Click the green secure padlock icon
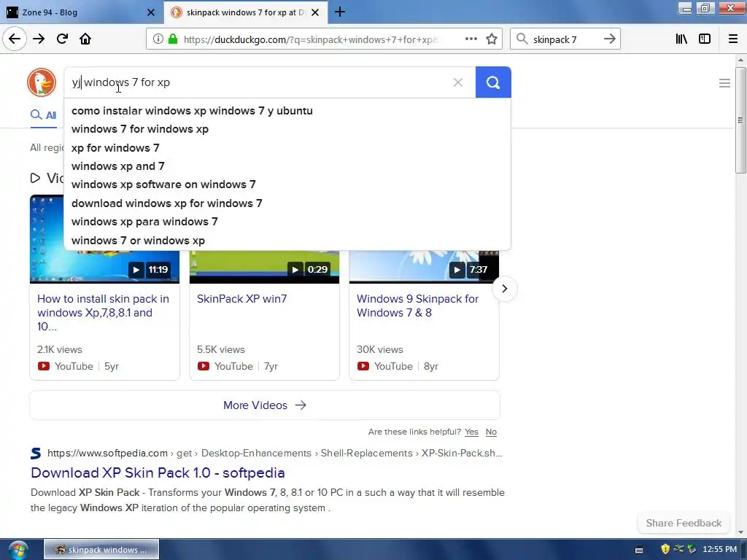The image size is (747, 560). (173, 39)
